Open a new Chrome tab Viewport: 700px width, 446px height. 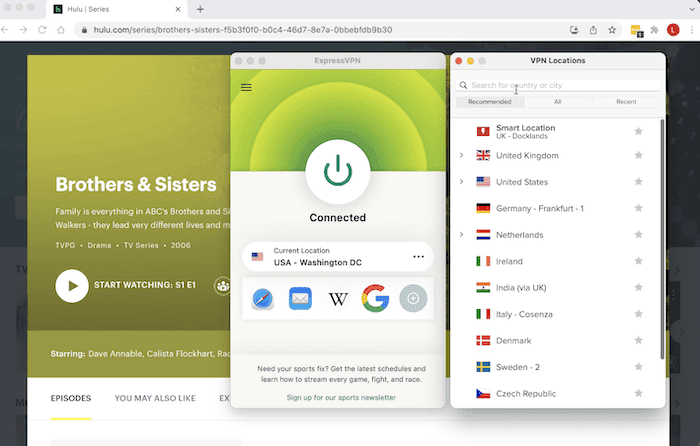coord(200,9)
